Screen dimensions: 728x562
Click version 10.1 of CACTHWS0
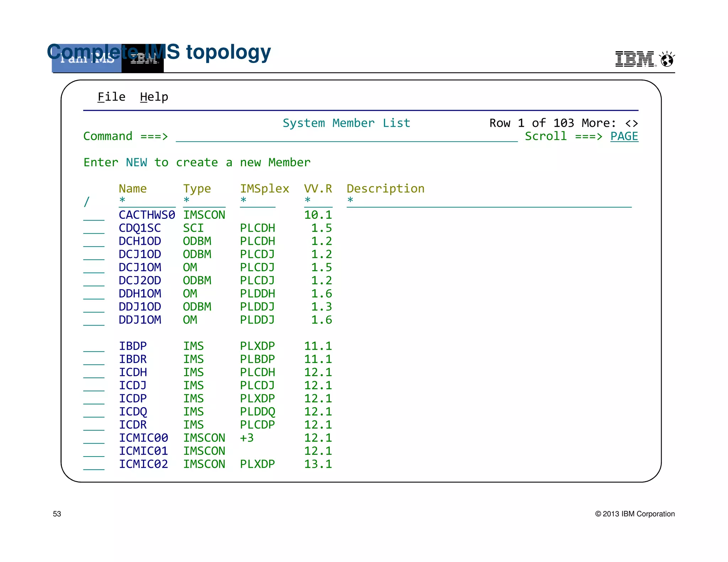click(x=318, y=215)
